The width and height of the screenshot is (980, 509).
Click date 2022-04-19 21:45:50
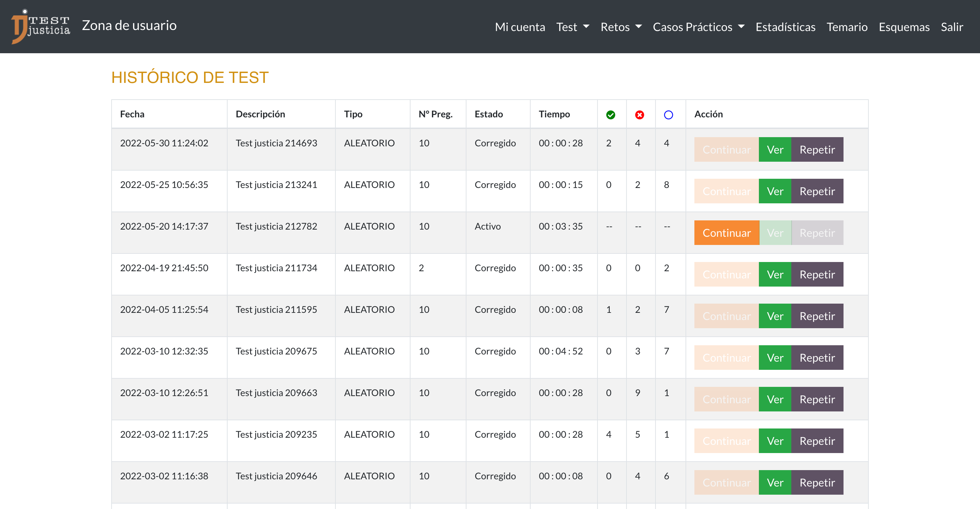click(x=164, y=268)
